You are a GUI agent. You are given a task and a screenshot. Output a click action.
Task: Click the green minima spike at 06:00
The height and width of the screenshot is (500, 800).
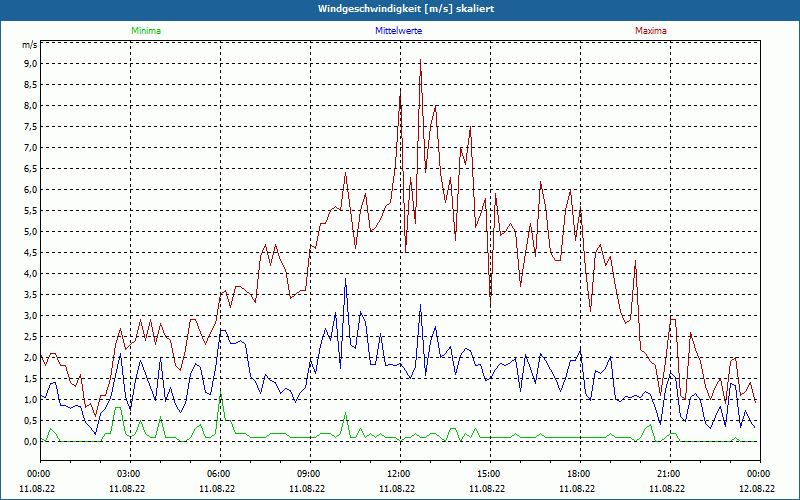220,395
